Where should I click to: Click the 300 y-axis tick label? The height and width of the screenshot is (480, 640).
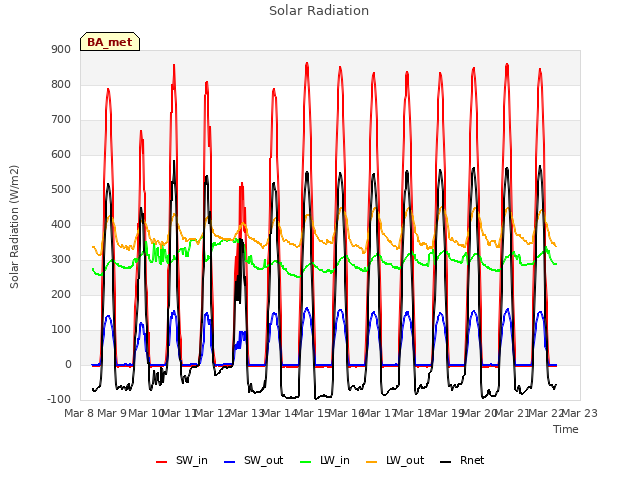[61, 260]
